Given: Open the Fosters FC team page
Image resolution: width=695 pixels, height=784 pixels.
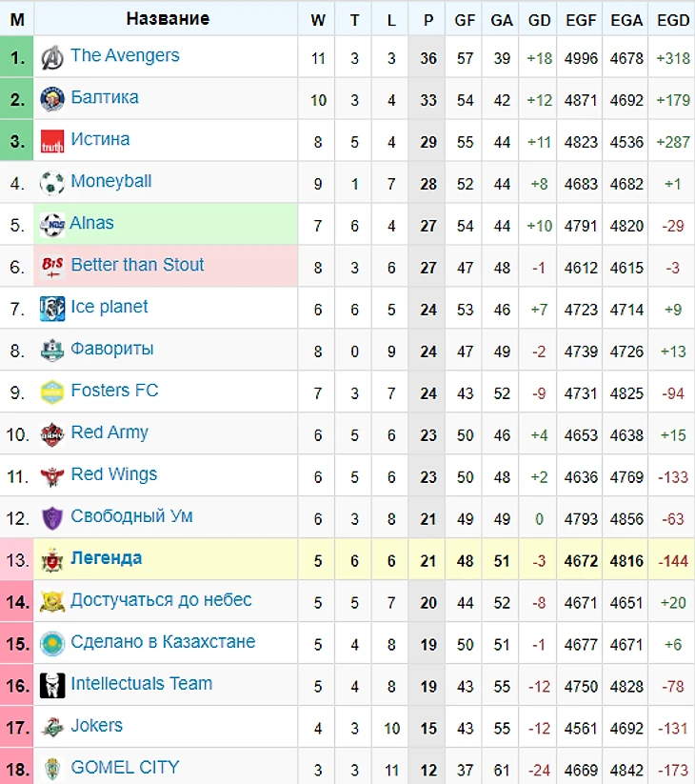Looking at the screenshot, I should [114, 390].
